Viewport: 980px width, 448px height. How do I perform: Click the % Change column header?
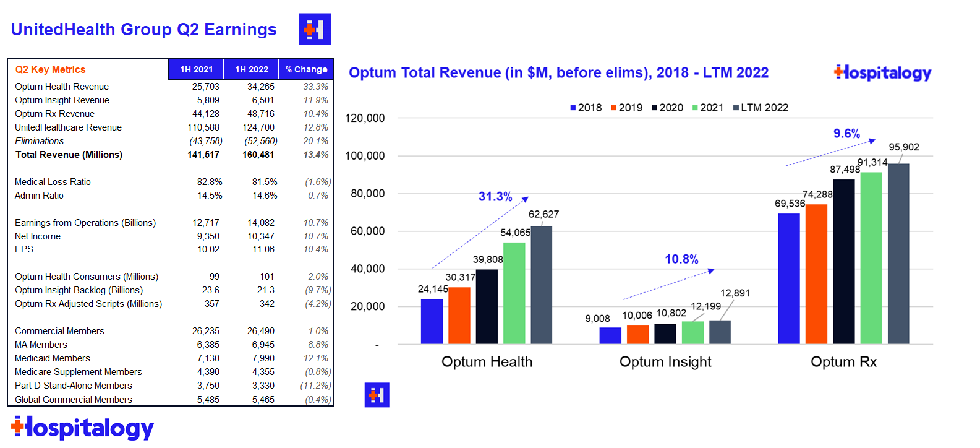coord(306,69)
